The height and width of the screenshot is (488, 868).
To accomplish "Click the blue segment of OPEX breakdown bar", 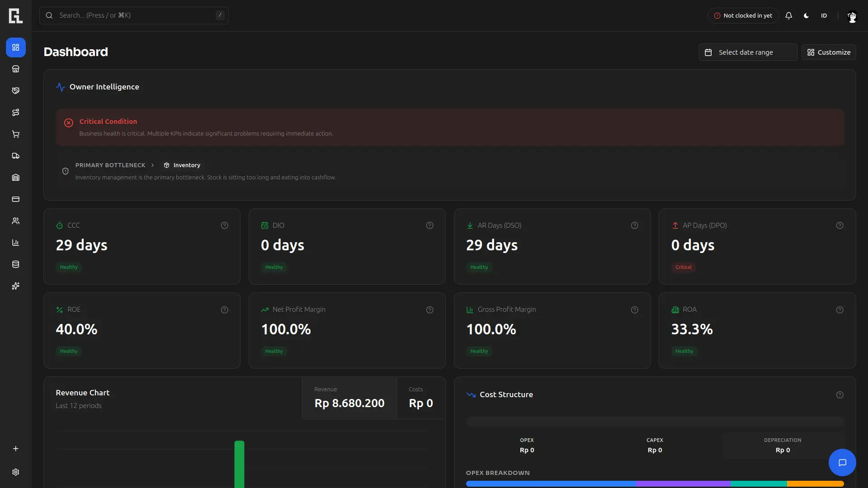I will [551, 484].
